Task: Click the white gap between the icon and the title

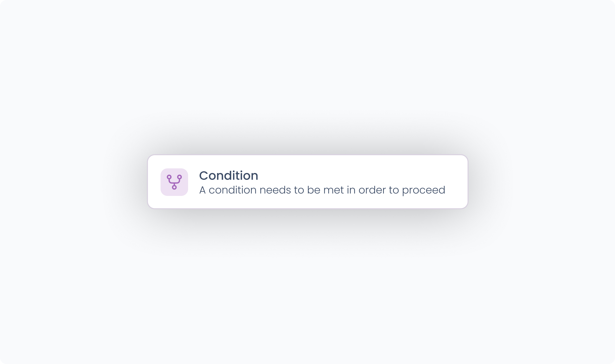Action: (x=194, y=182)
